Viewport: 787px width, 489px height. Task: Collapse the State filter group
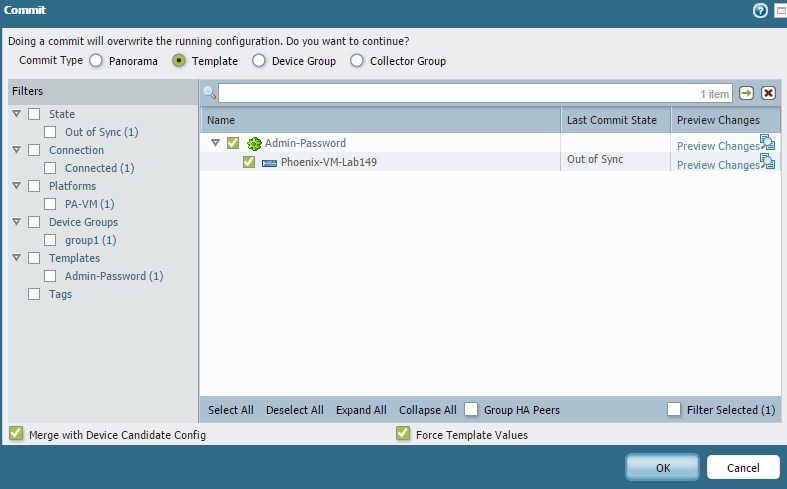coord(17,114)
